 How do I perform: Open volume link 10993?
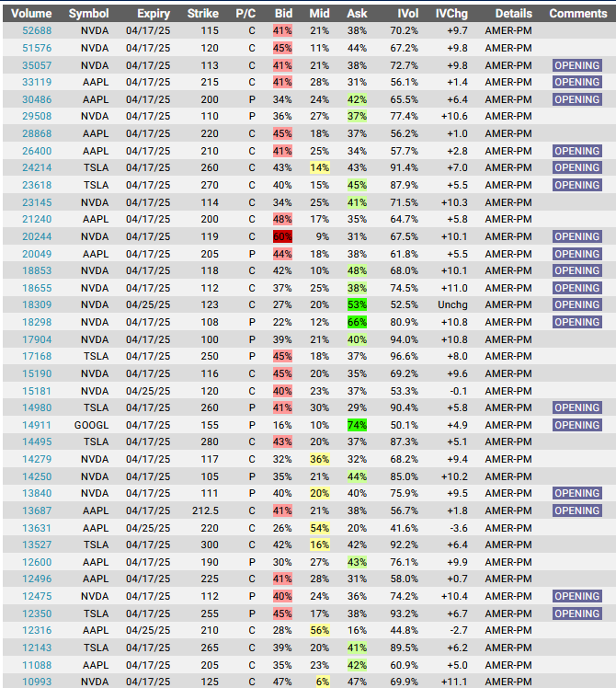tap(37, 682)
